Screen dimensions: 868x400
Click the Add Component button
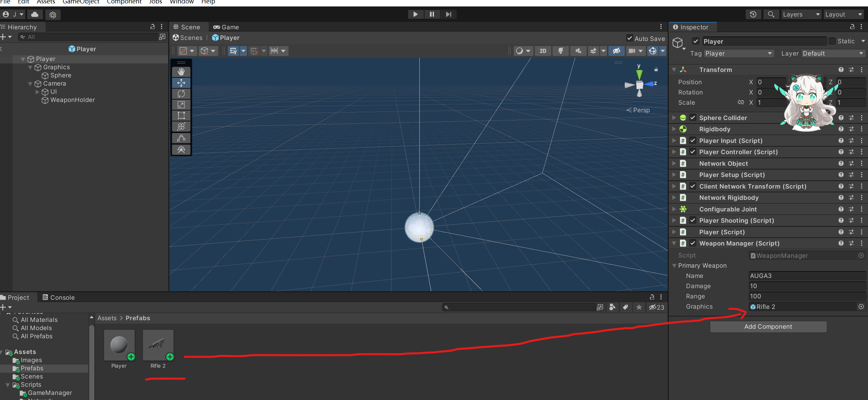(x=768, y=326)
